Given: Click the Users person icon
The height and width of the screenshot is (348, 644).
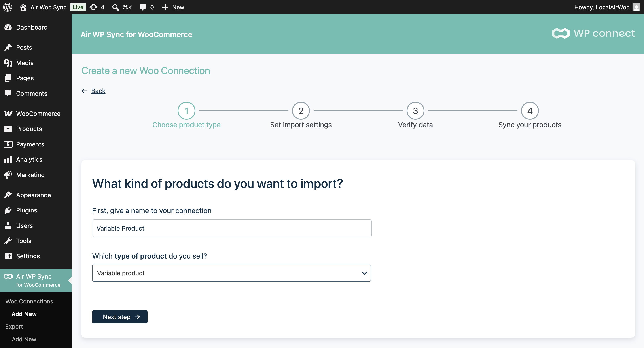Looking at the screenshot, I should [8, 225].
